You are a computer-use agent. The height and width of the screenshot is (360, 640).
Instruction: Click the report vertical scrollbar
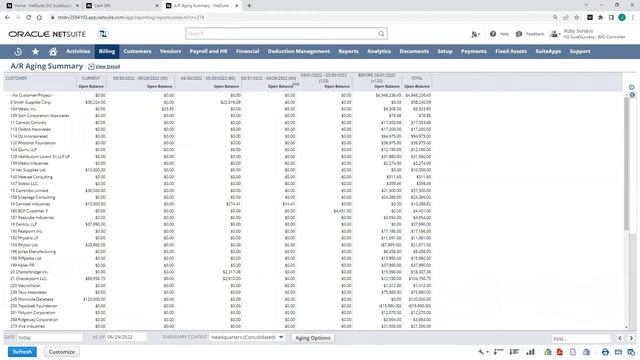pos(627,163)
